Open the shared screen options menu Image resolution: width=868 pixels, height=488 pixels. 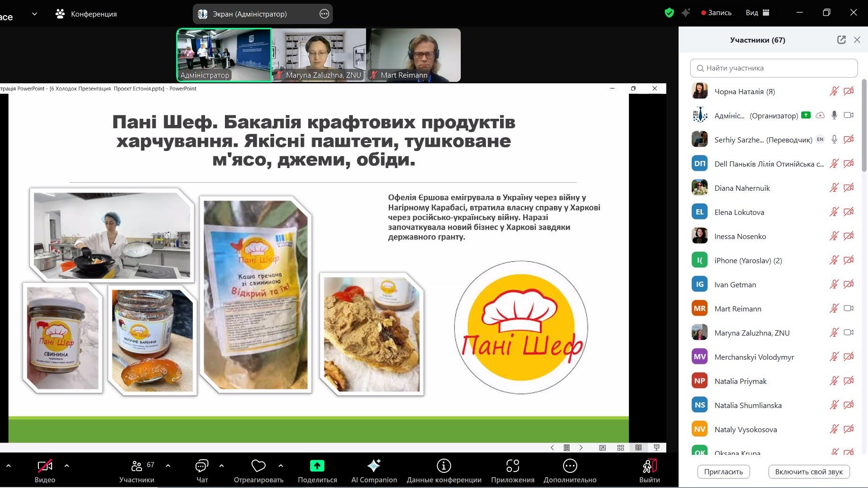point(324,14)
